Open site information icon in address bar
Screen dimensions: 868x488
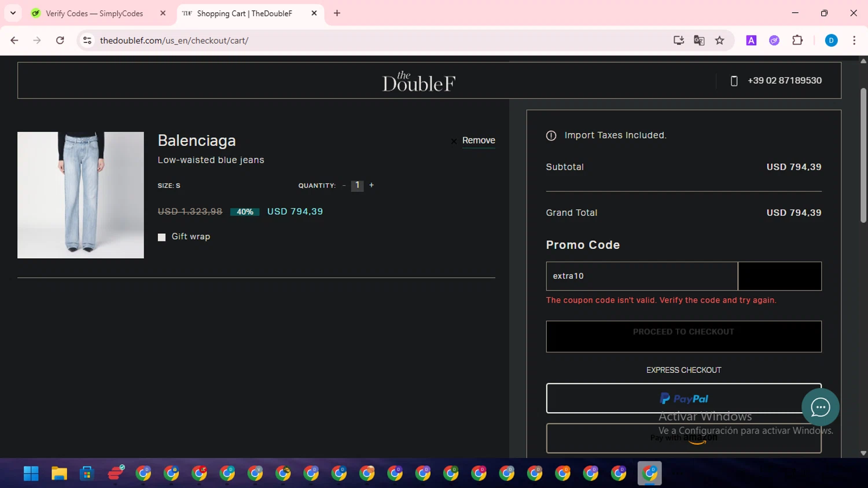tap(87, 41)
